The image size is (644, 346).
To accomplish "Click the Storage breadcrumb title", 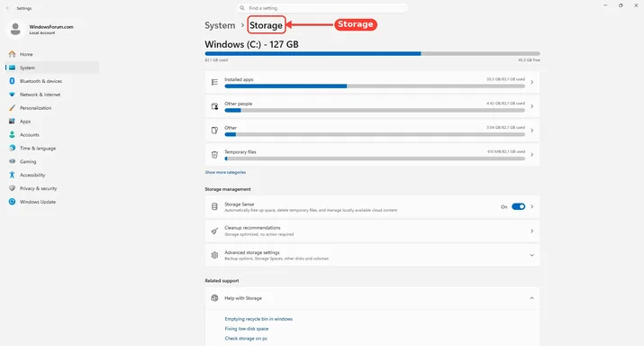I will pos(266,25).
